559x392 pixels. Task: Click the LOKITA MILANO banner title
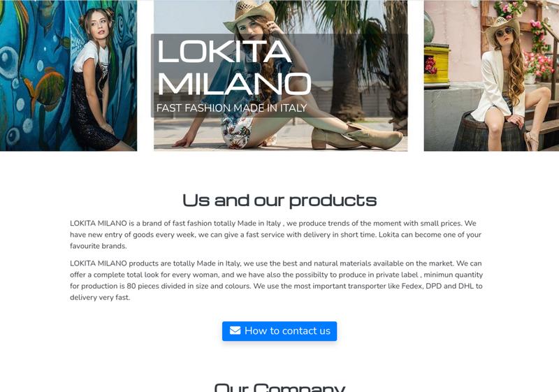click(234, 67)
